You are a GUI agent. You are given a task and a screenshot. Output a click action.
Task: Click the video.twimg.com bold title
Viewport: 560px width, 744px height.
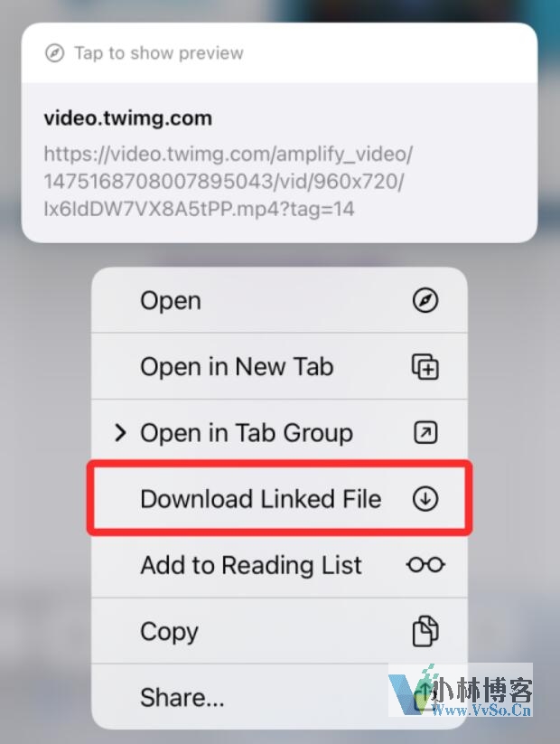pyautogui.click(x=127, y=118)
